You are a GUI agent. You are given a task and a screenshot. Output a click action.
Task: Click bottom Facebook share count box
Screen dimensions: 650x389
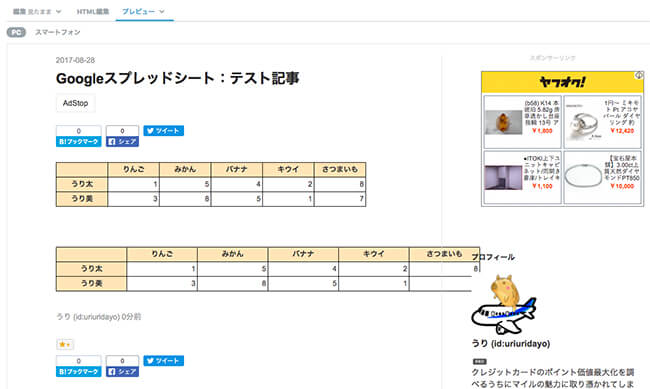click(x=122, y=361)
